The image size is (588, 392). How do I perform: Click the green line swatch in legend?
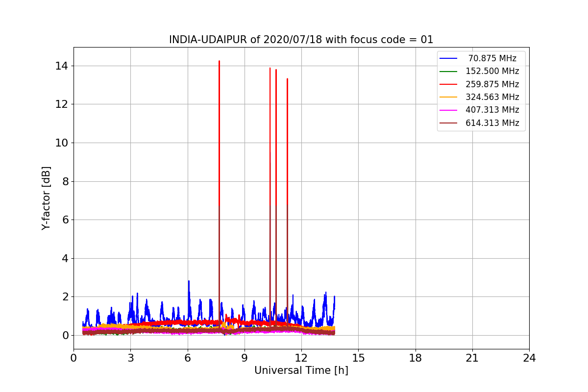point(449,71)
